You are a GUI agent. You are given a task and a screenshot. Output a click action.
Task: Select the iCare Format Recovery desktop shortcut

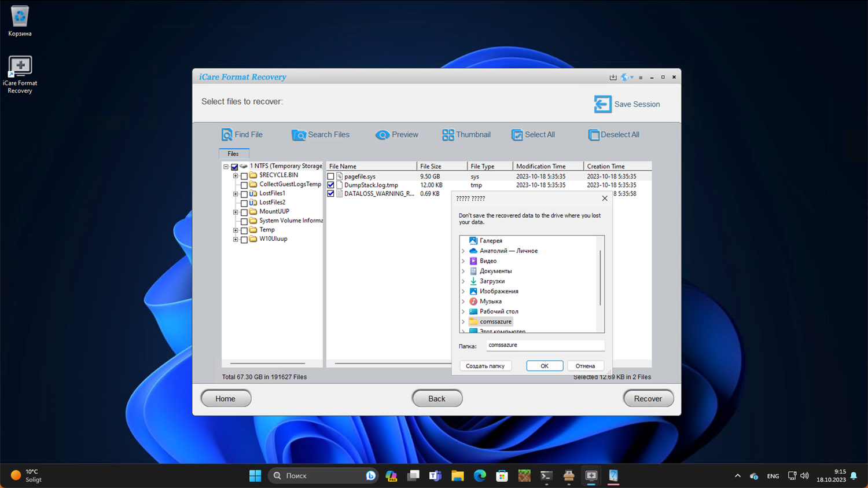20,75
